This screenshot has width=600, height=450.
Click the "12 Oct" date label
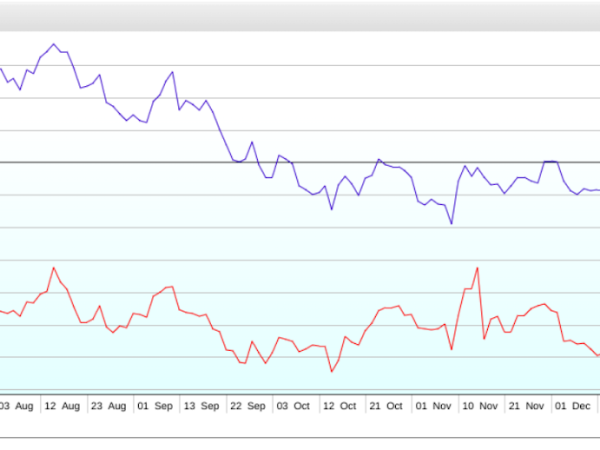340,406
